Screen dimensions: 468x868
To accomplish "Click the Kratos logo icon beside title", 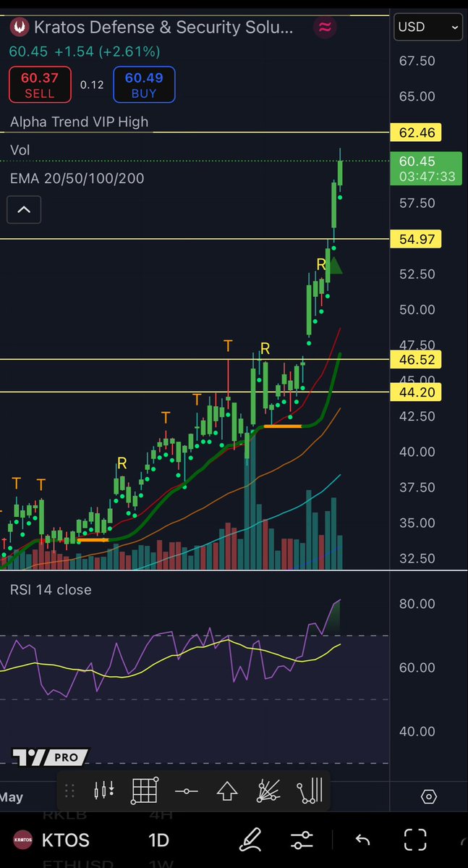I will 20,27.
